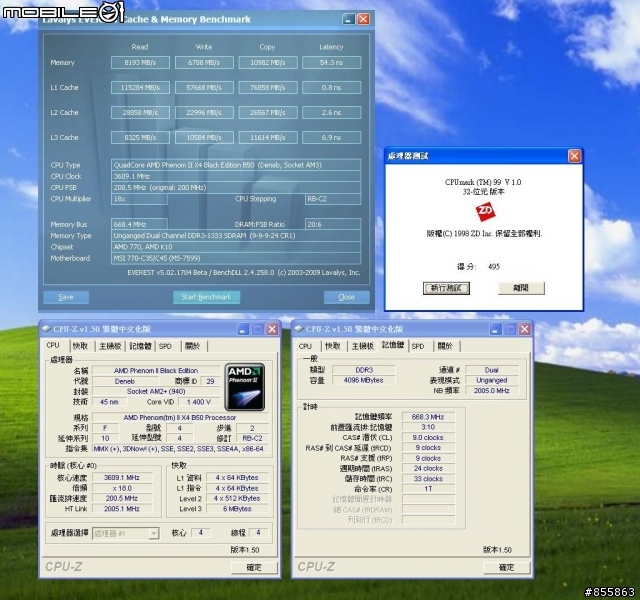Open the 快取 tab in the left CPU-Z window
Viewport: 640px width, 600px height.
click(x=80, y=346)
